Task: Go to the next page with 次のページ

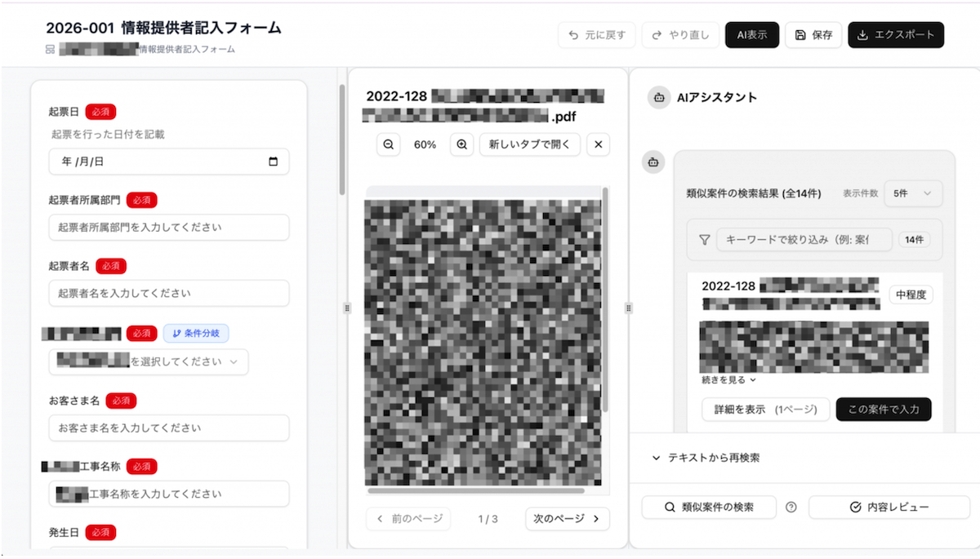Action: pyautogui.click(x=567, y=518)
